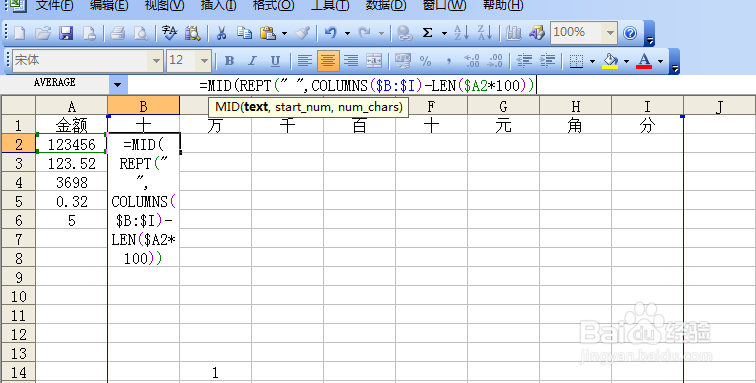Click the New workbook icon

point(20,33)
